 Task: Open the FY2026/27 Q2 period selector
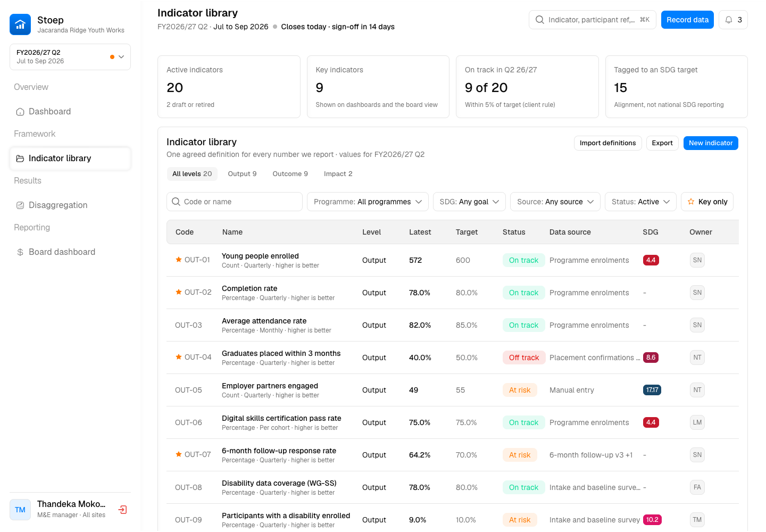click(70, 57)
